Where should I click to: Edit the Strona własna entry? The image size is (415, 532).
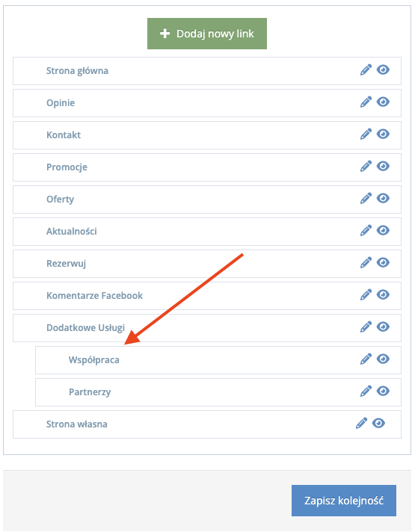click(361, 424)
